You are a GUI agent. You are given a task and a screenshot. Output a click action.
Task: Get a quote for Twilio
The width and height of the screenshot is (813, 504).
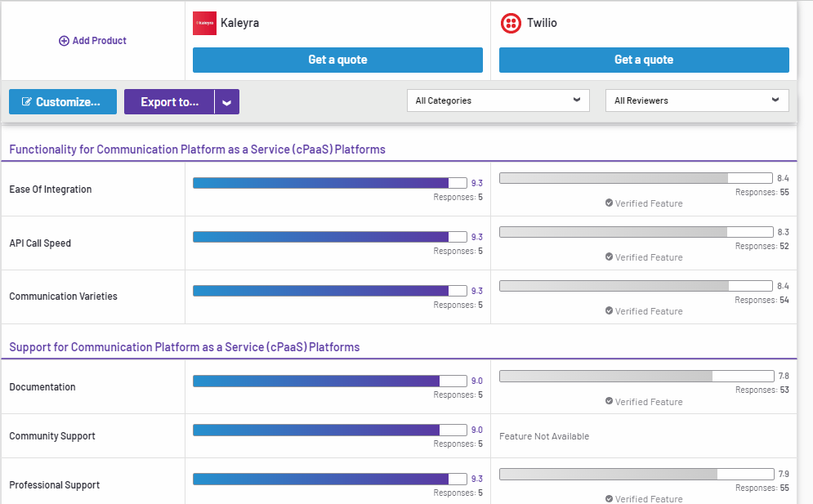tap(644, 60)
